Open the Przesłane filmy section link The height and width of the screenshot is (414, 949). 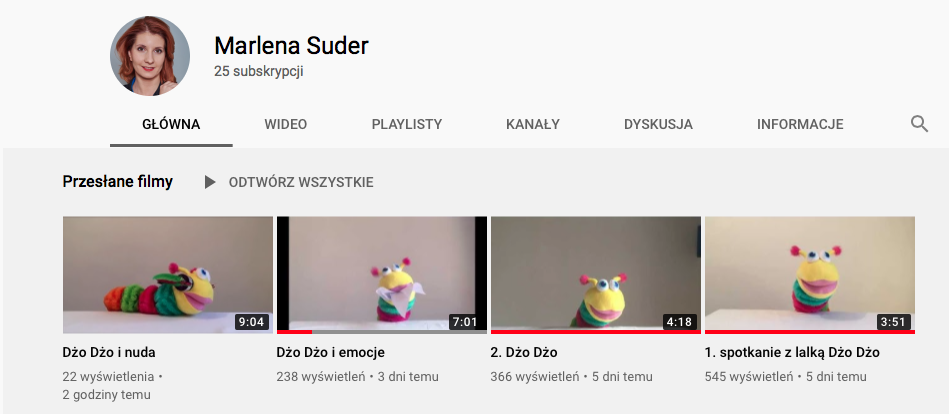tap(117, 182)
